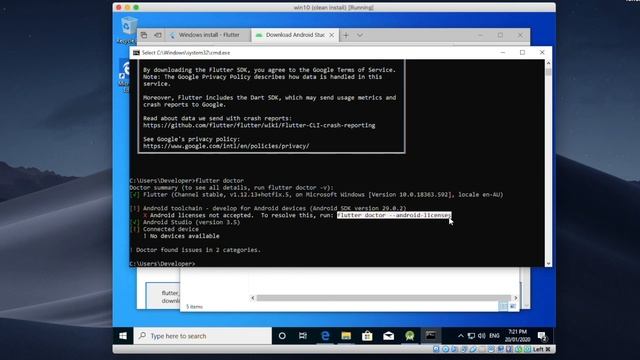Click the macOS green zoom button of VM

[136, 7]
